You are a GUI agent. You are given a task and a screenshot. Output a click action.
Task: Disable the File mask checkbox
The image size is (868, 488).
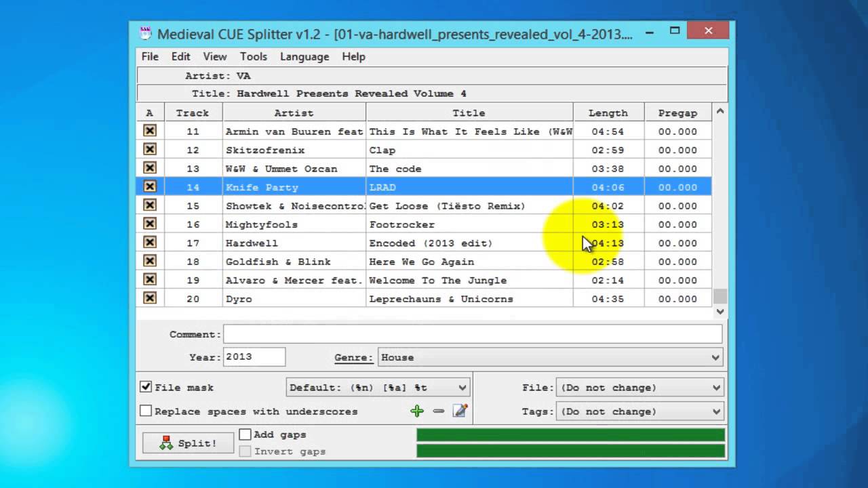point(146,387)
